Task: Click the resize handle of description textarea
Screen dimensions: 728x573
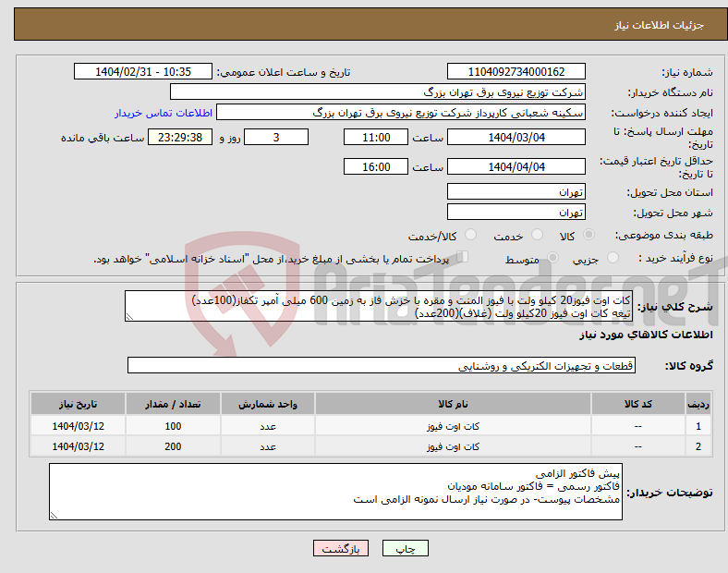Action: click(x=129, y=317)
